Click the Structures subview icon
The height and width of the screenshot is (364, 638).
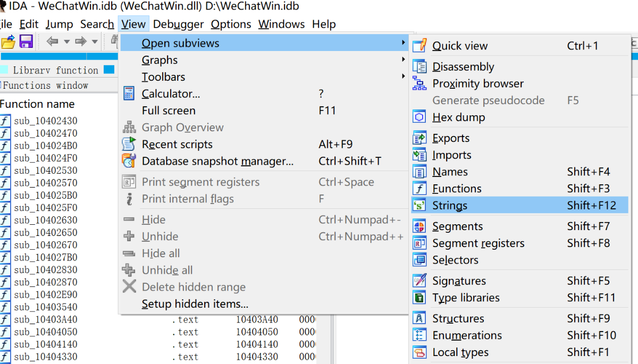coord(420,318)
